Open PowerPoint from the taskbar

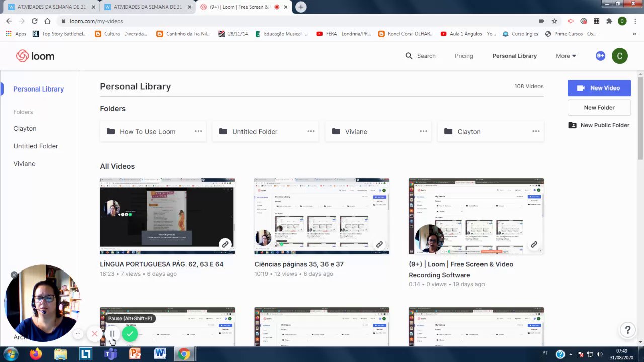pos(135,354)
